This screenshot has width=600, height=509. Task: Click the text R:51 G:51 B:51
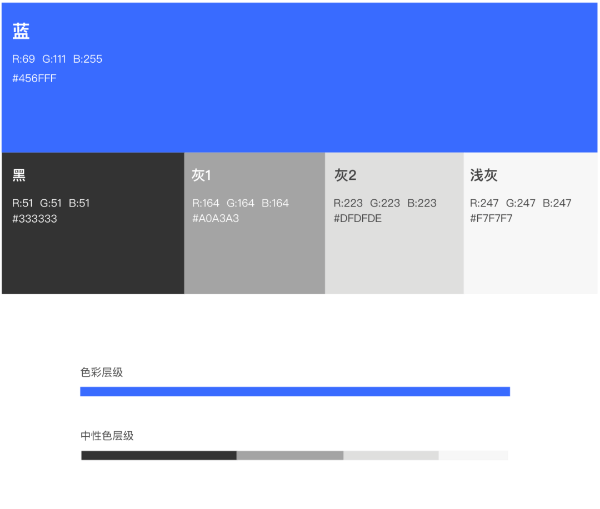coord(51,203)
